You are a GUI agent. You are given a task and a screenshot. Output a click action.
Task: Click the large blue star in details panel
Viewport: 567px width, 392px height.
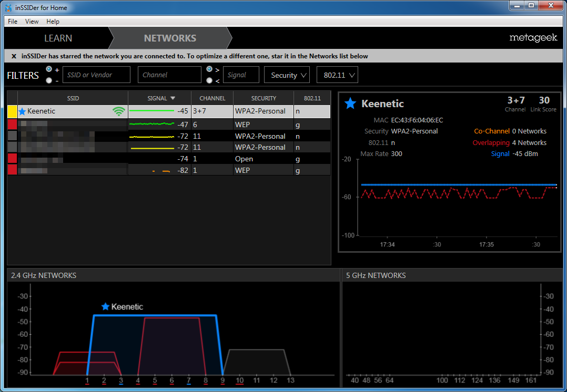350,104
